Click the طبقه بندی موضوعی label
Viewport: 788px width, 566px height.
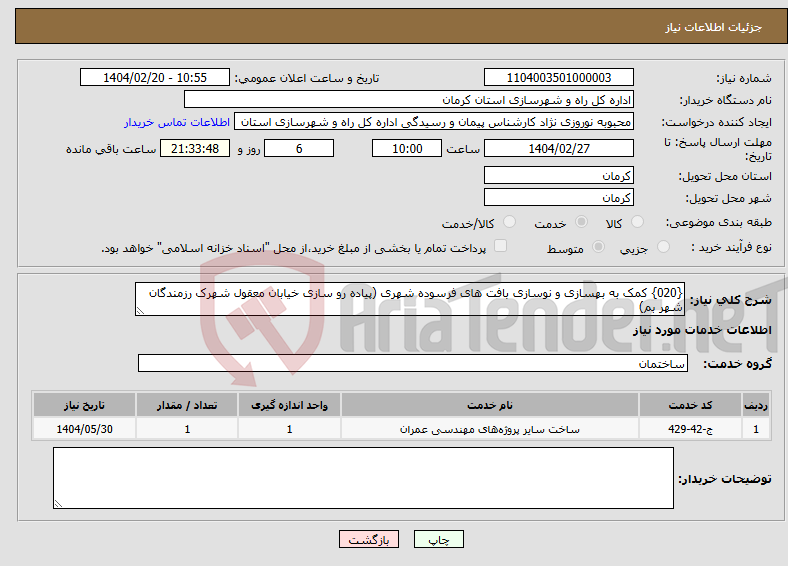[719, 222]
